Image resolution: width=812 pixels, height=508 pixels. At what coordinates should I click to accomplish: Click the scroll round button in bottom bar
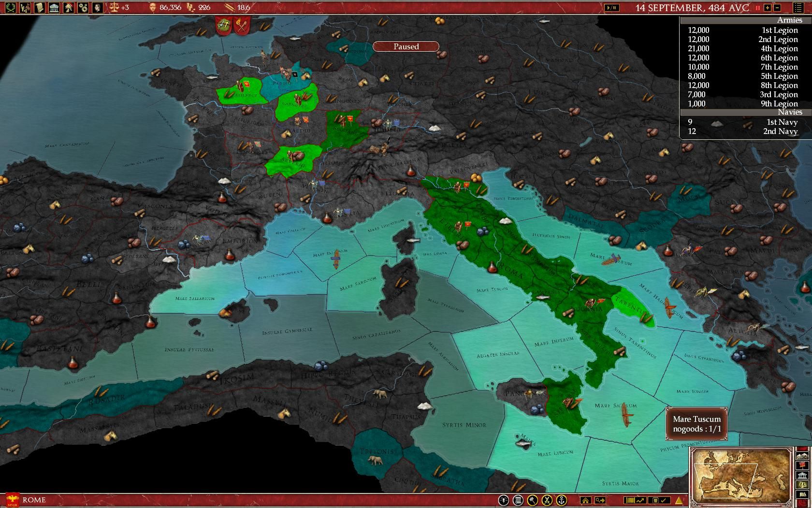point(518,500)
